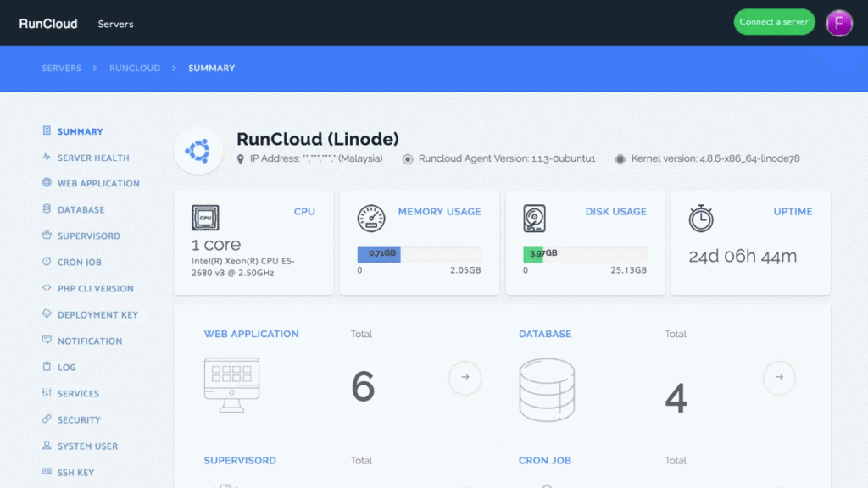
Task: Click the disk usage progress bar
Action: pyautogui.click(x=585, y=254)
